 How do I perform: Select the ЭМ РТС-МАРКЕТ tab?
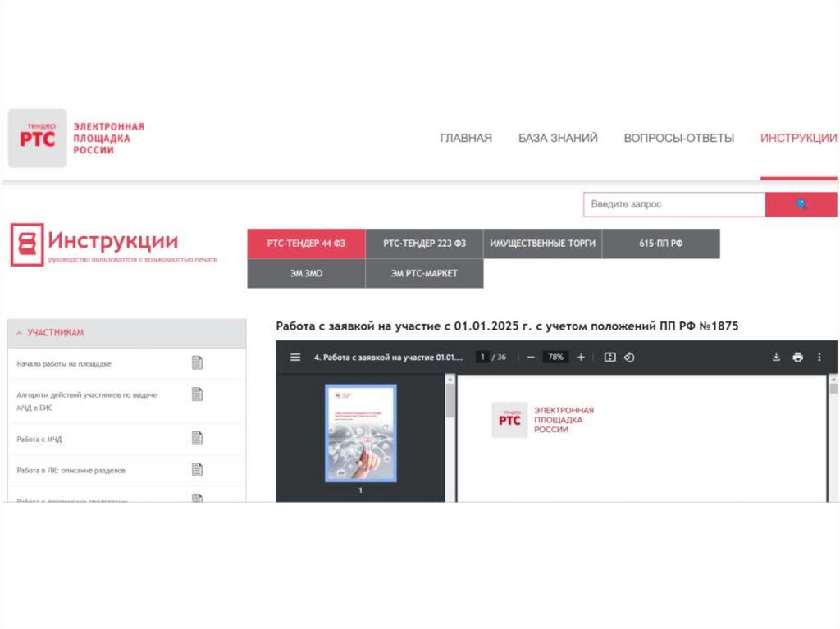(x=424, y=273)
